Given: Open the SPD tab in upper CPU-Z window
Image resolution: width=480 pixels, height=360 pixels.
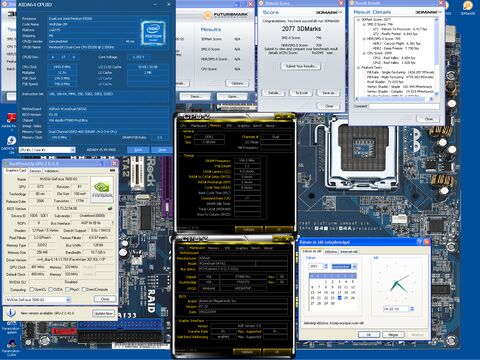Looking at the screenshot, I should click(x=229, y=126).
